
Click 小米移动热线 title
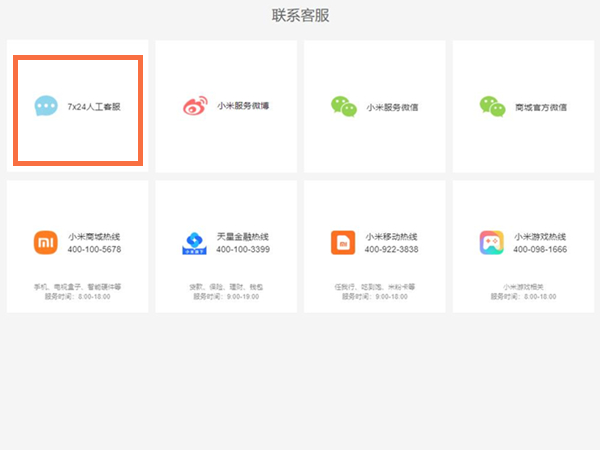[x=391, y=236]
